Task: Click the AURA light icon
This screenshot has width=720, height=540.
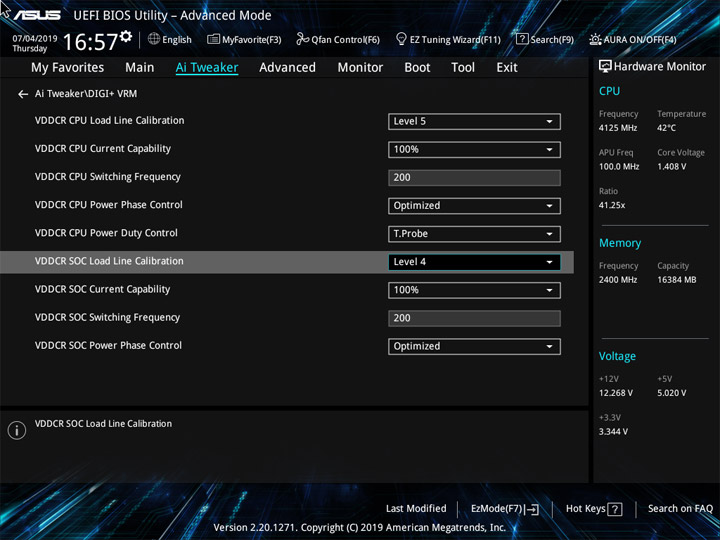Action: click(x=595, y=39)
